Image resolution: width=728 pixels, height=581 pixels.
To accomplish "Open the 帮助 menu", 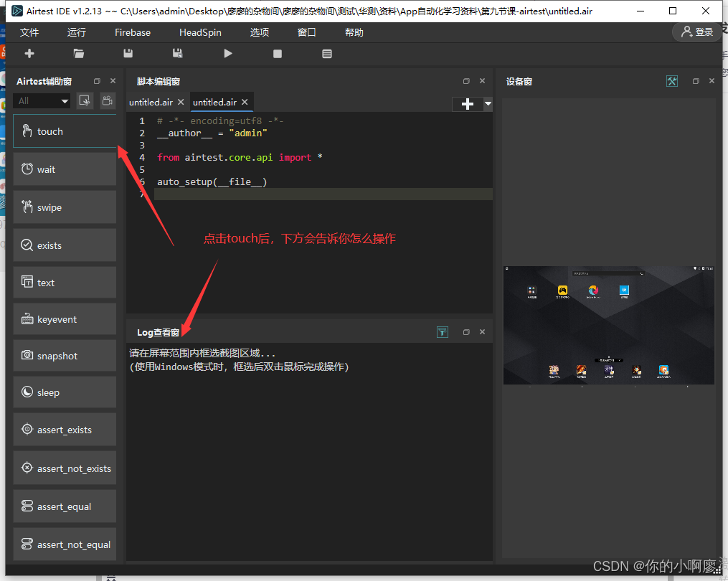I will click(354, 32).
